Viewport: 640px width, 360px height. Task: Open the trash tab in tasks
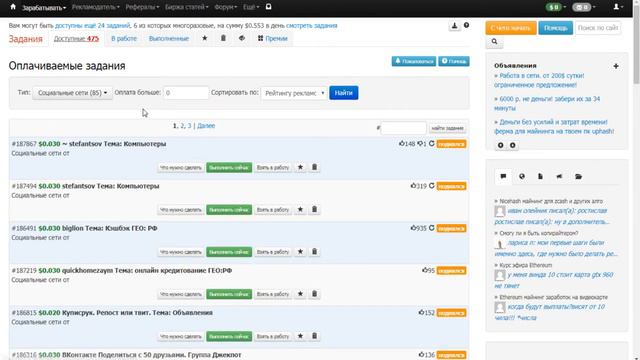pos(223,38)
